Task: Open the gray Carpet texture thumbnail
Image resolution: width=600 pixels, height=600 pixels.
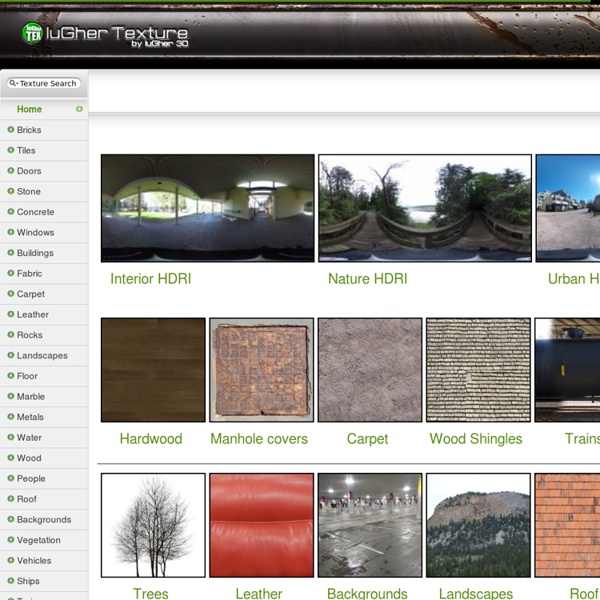Action: coord(370,370)
